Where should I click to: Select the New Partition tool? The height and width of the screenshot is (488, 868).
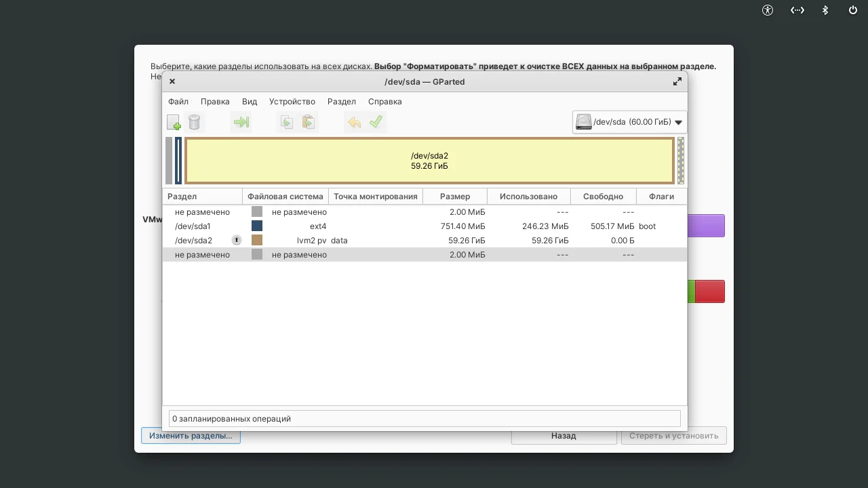pos(174,122)
